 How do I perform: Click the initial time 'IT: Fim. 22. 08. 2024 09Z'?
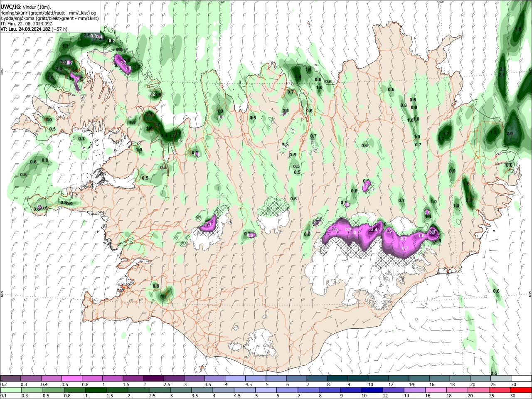(x=27, y=24)
